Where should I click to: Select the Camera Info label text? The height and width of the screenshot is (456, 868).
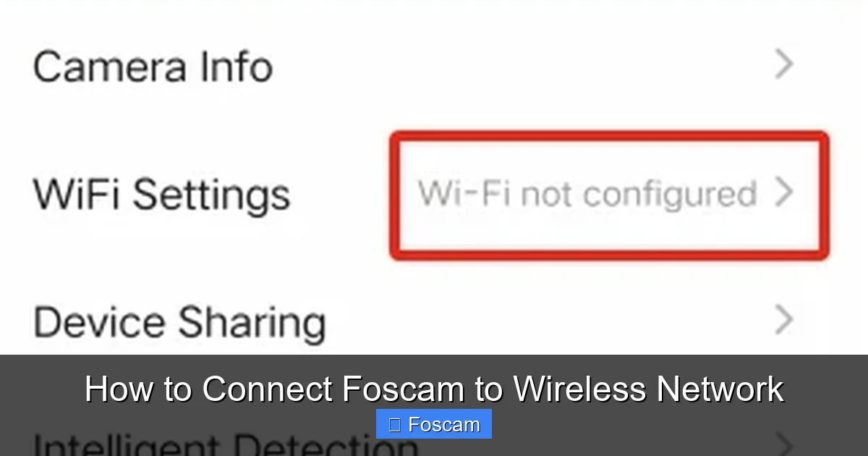click(152, 65)
